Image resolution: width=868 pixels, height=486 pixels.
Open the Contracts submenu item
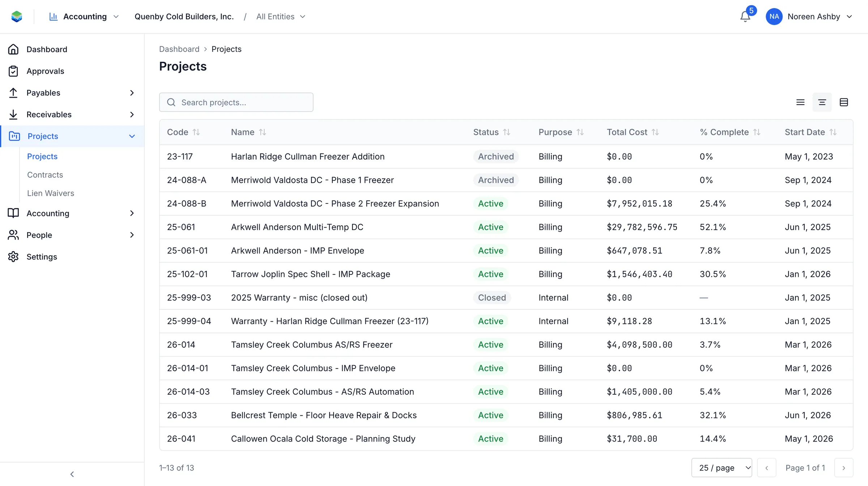pos(45,175)
